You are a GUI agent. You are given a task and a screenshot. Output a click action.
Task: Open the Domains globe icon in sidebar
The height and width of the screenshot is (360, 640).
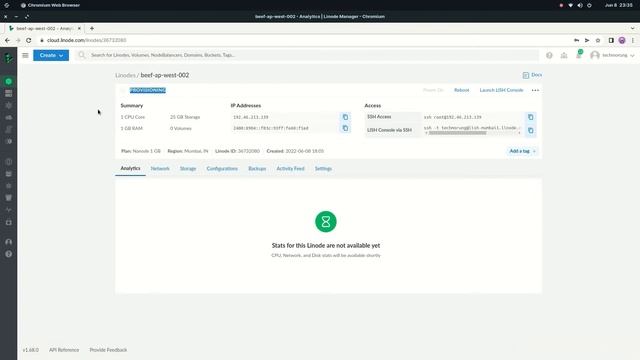point(9,162)
